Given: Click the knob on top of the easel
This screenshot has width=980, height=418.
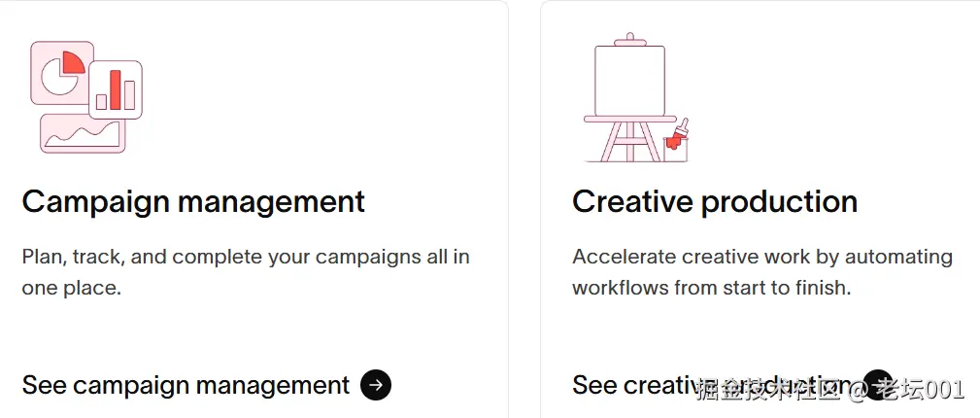Looking at the screenshot, I should tap(629, 39).
